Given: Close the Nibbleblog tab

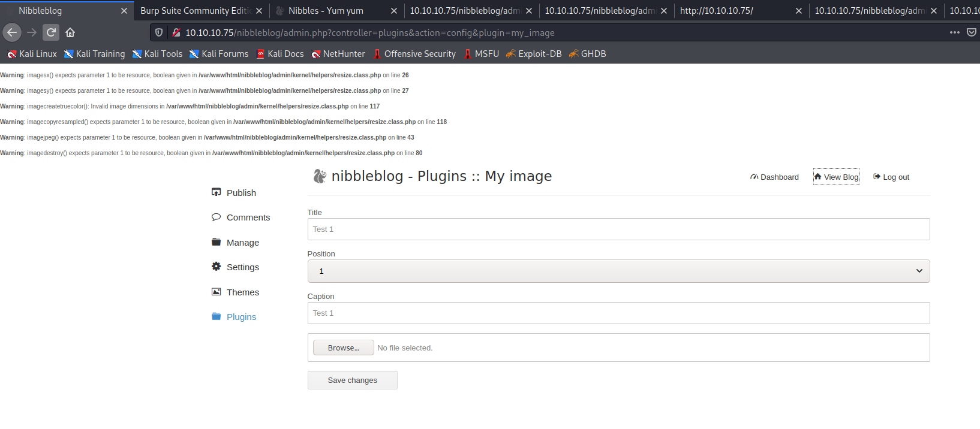Looking at the screenshot, I should 124,11.
